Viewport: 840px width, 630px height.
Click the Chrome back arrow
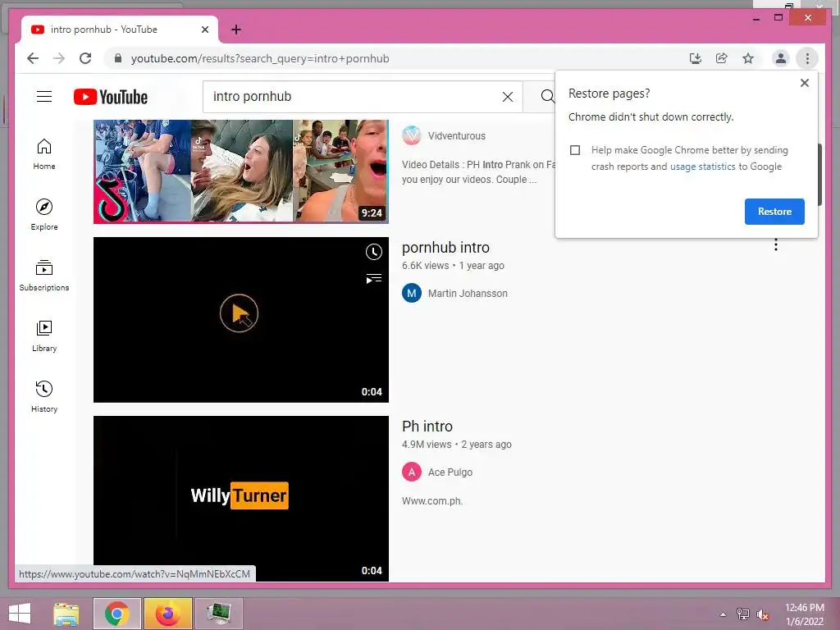(x=33, y=58)
